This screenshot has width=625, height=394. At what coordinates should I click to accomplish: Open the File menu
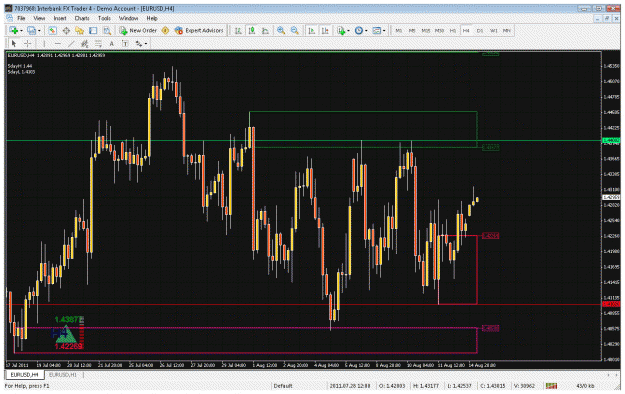21,18
